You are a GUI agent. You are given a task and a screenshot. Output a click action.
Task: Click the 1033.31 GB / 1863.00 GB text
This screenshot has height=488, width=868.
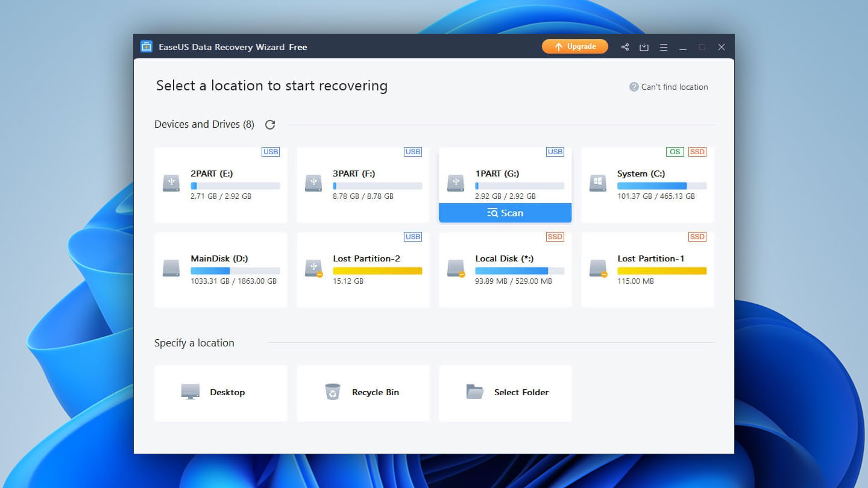click(234, 281)
